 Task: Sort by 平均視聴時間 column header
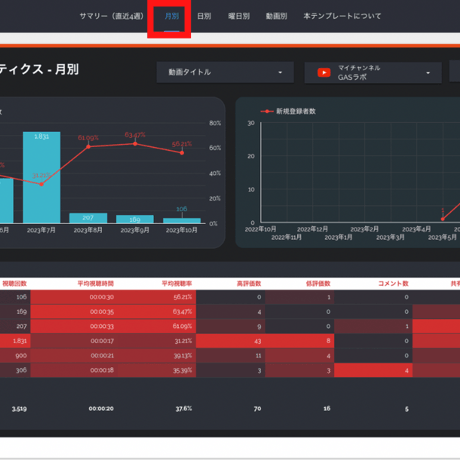pyautogui.click(x=96, y=284)
